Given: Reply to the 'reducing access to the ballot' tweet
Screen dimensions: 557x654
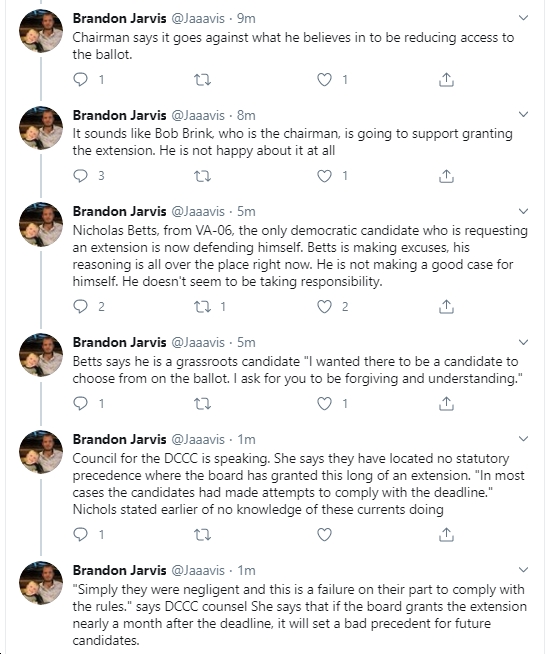Looking at the screenshot, I should [81, 79].
